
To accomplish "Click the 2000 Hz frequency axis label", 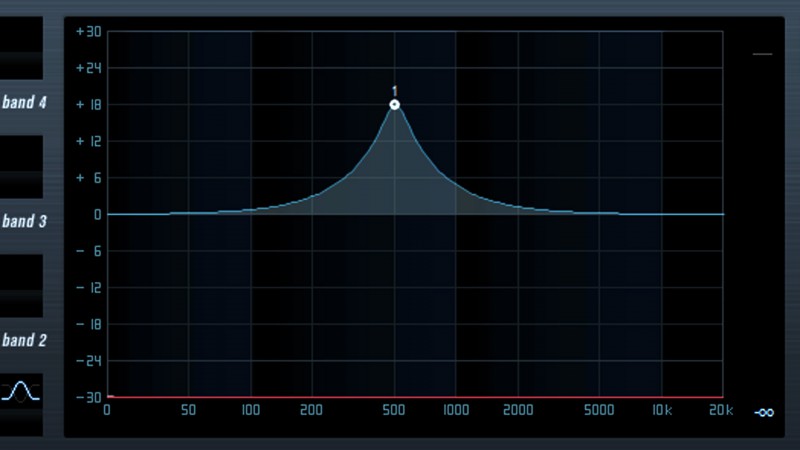I will click(x=518, y=410).
